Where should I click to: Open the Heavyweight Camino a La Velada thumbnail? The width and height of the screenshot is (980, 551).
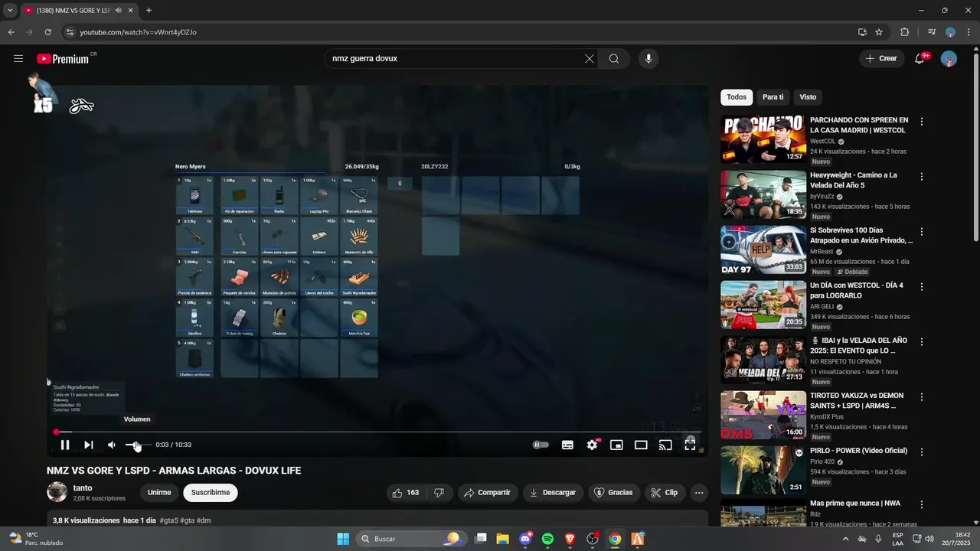[763, 194]
